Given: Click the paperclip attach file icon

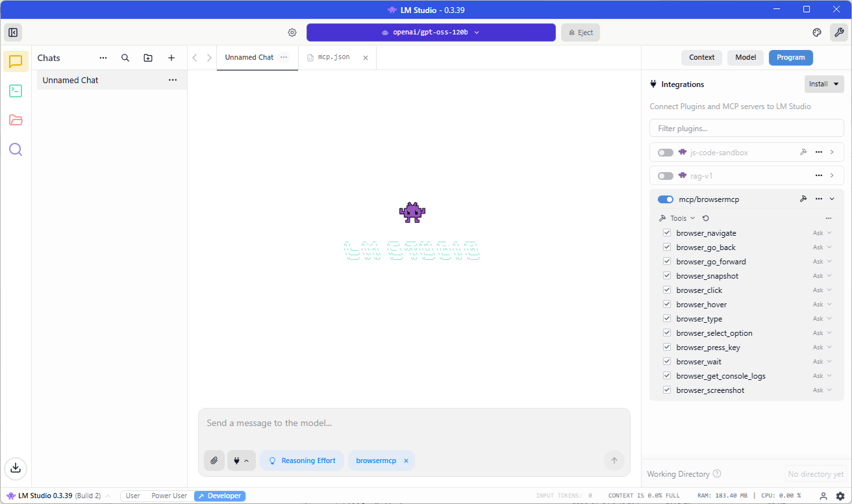Looking at the screenshot, I should (x=214, y=460).
